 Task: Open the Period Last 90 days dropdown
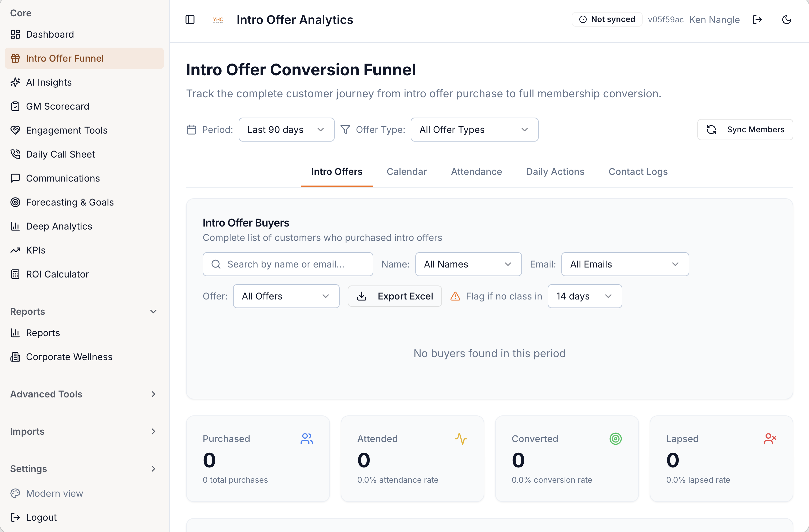286,130
